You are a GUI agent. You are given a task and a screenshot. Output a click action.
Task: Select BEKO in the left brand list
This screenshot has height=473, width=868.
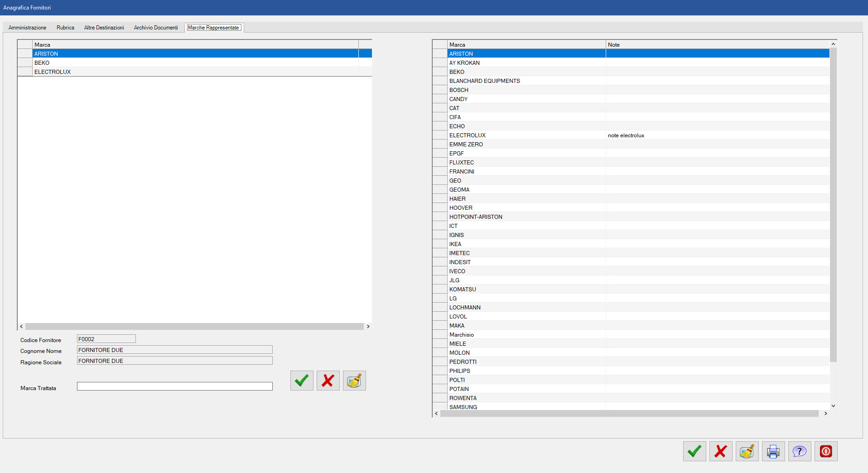click(x=42, y=63)
